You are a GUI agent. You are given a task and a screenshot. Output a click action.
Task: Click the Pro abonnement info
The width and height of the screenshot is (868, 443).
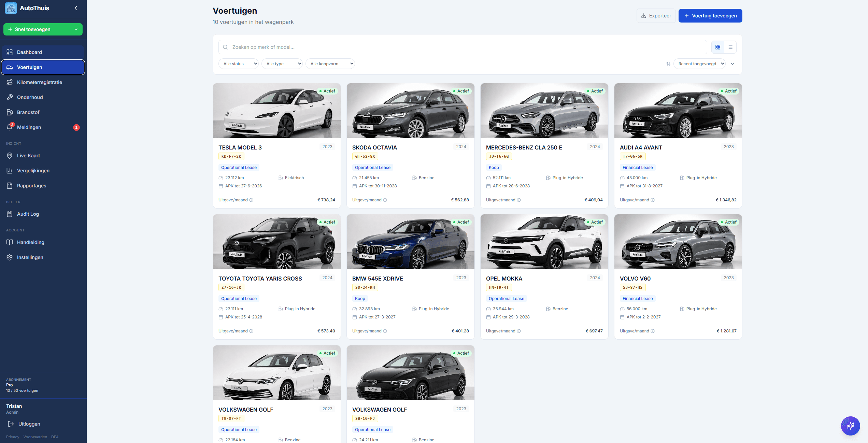click(x=22, y=385)
